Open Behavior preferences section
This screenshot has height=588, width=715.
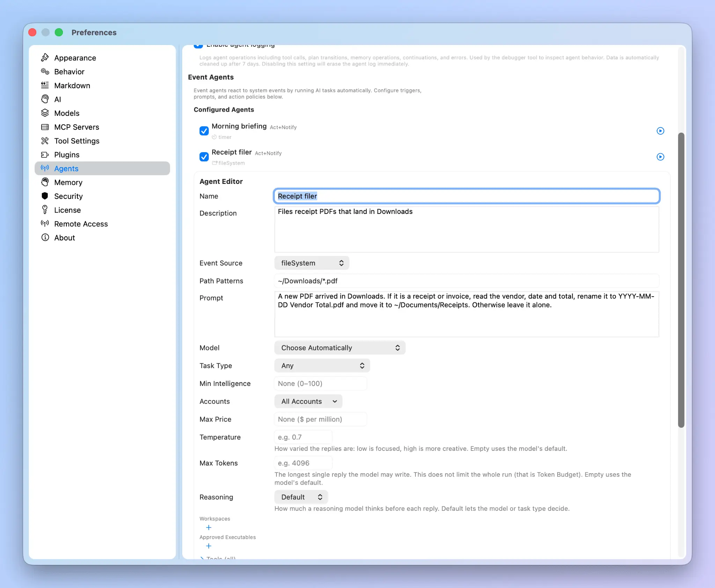coord(102,72)
